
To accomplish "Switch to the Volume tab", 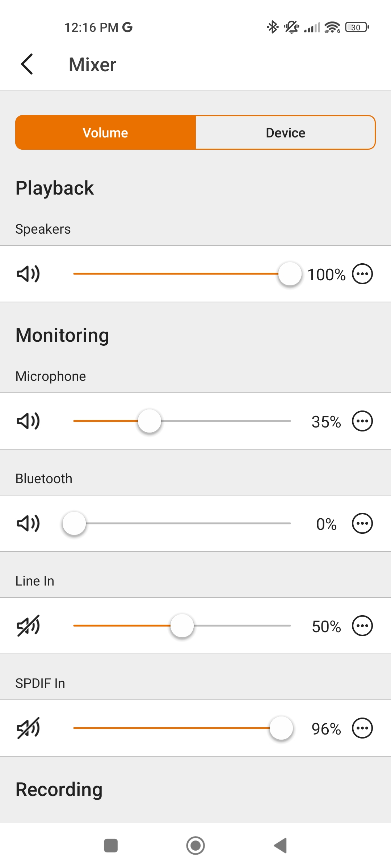I will (105, 132).
